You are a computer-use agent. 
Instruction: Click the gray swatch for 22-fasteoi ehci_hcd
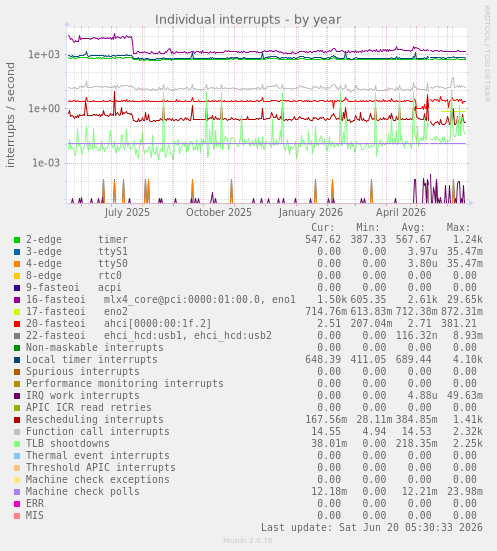pos(17,336)
